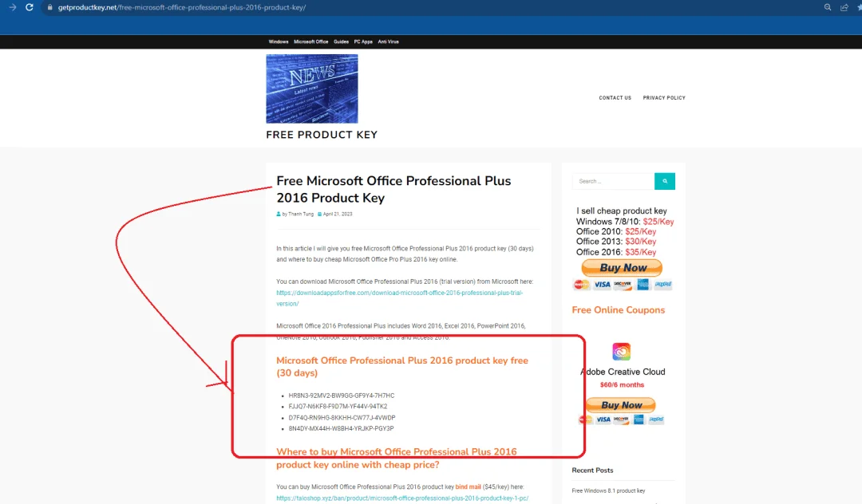Click inside the Search input field
Image resolution: width=862 pixels, height=504 pixels.
tap(613, 181)
